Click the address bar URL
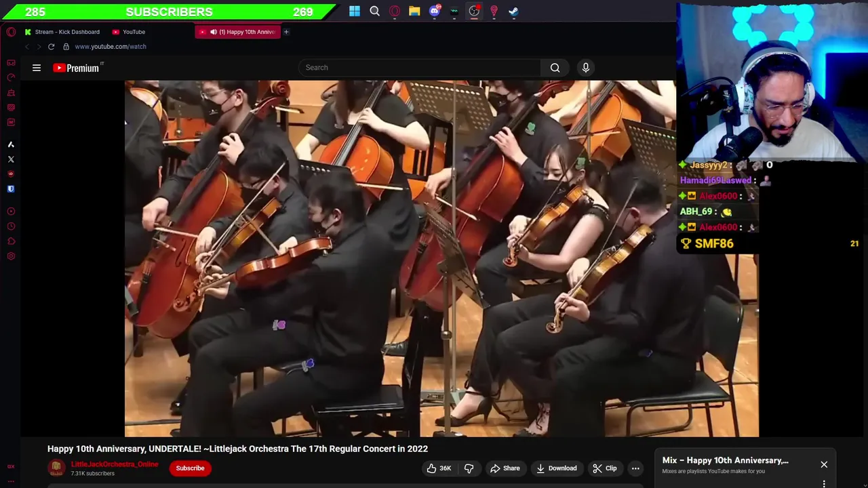 (x=111, y=47)
